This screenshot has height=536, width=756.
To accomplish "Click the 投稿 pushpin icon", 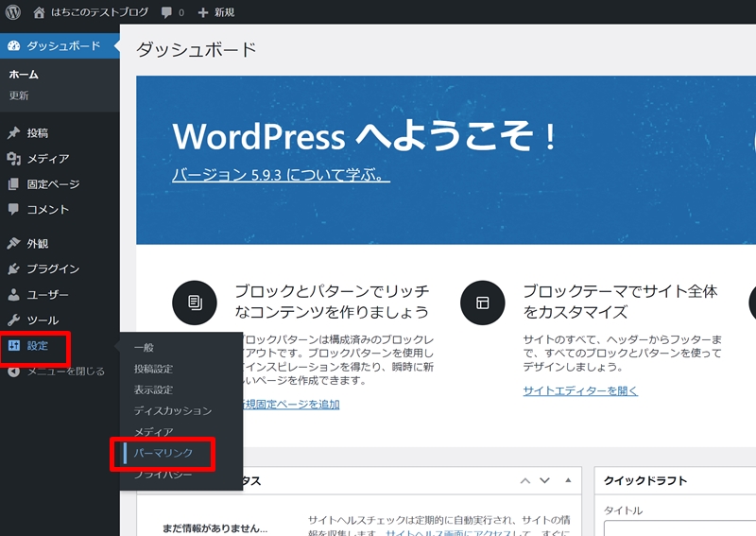I will (x=13, y=132).
